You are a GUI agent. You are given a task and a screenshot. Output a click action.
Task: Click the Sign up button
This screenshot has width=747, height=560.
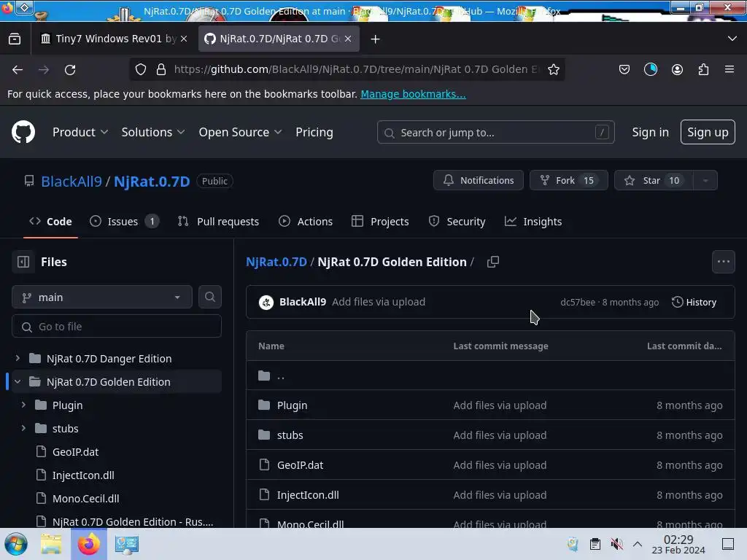(x=708, y=132)
